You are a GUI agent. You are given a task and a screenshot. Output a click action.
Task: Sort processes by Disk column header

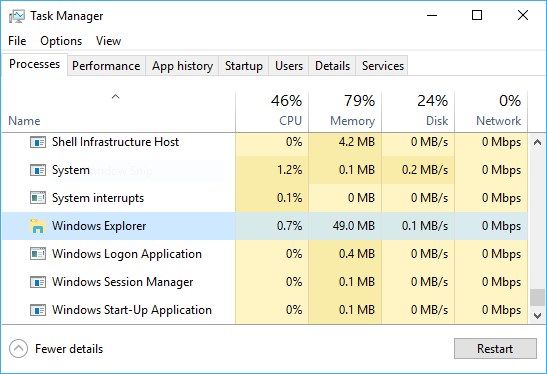coord(418,111)
